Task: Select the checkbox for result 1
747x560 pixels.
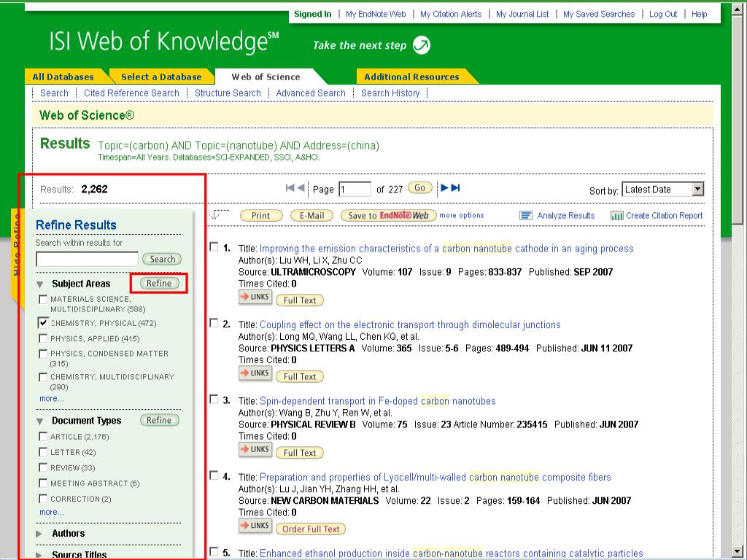Action: 214,246
